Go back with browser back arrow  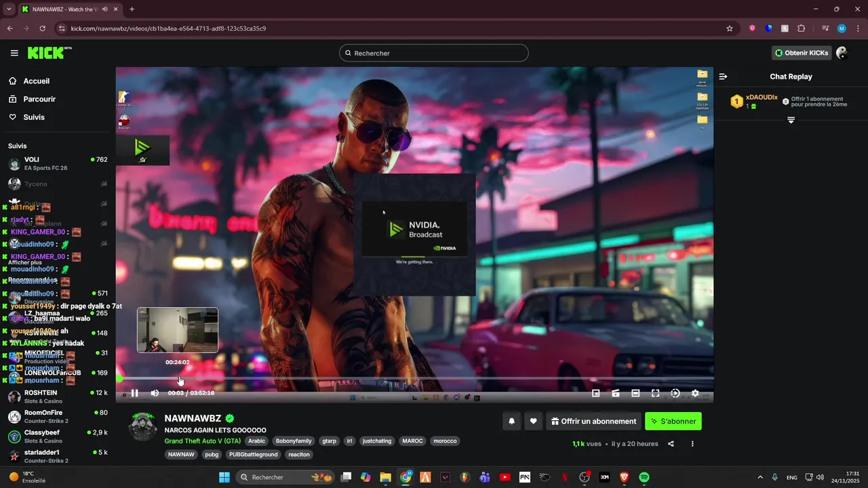pyautogui.click(x=9, y=28)
